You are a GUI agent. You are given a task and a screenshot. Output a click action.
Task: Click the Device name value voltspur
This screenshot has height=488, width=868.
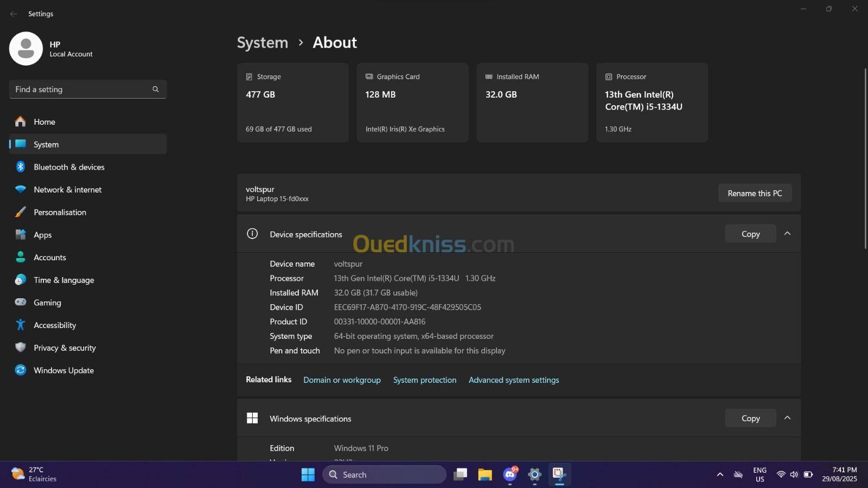[348, 264]
